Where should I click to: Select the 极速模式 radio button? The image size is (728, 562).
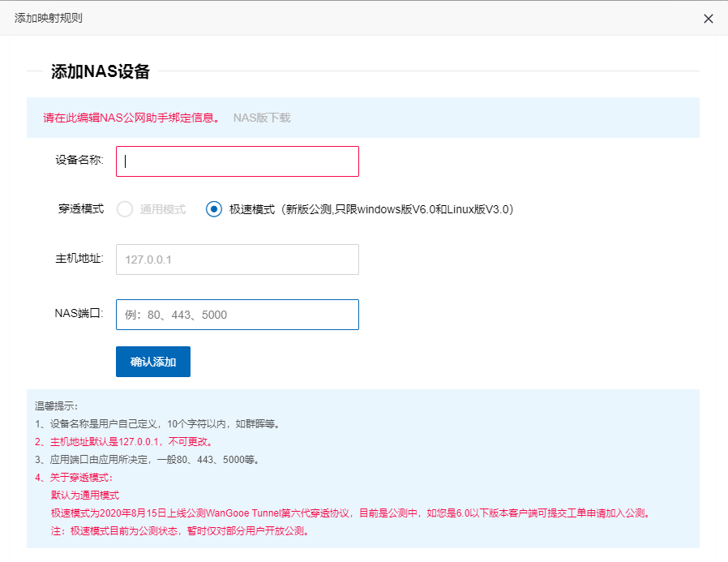coord(214,209)
